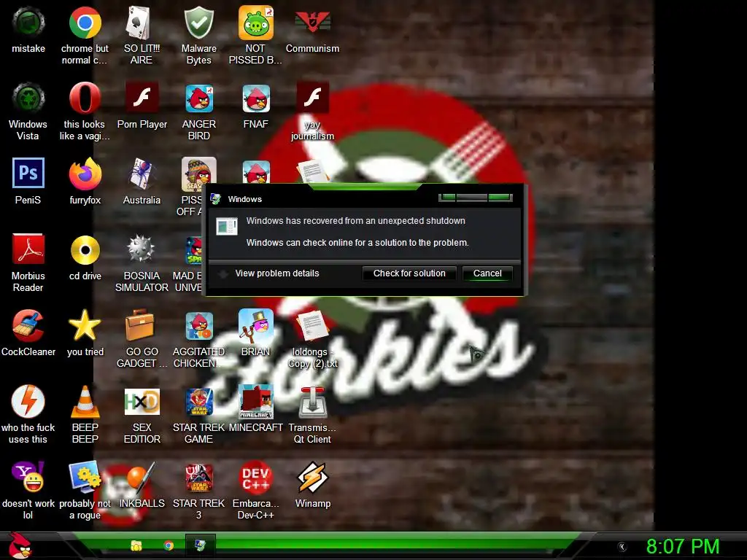The height and width of the screenshot is (560, 747).
Task: Open the CockCleaner desktop icon
Action: pos(28,326)
